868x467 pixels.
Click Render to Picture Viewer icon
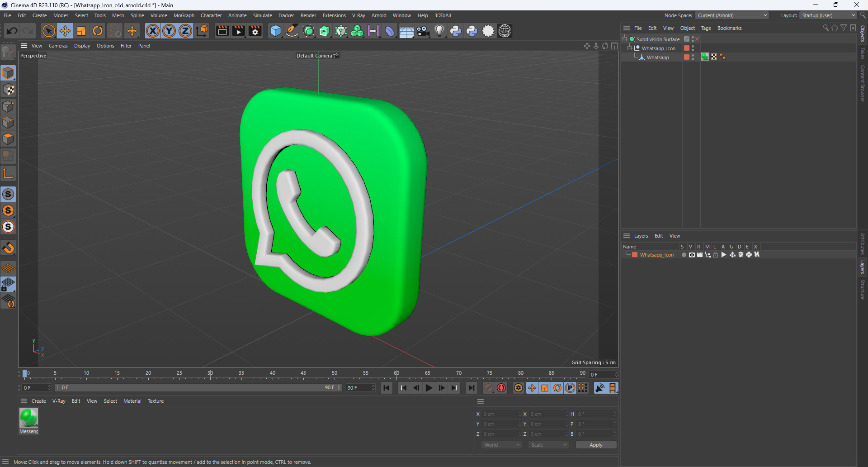point(238,31)
